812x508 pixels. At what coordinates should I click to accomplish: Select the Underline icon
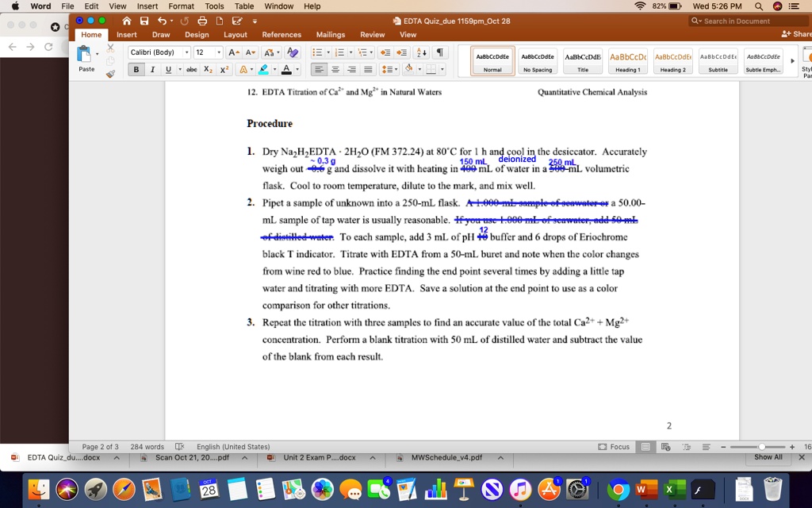[x=168, y=69]
